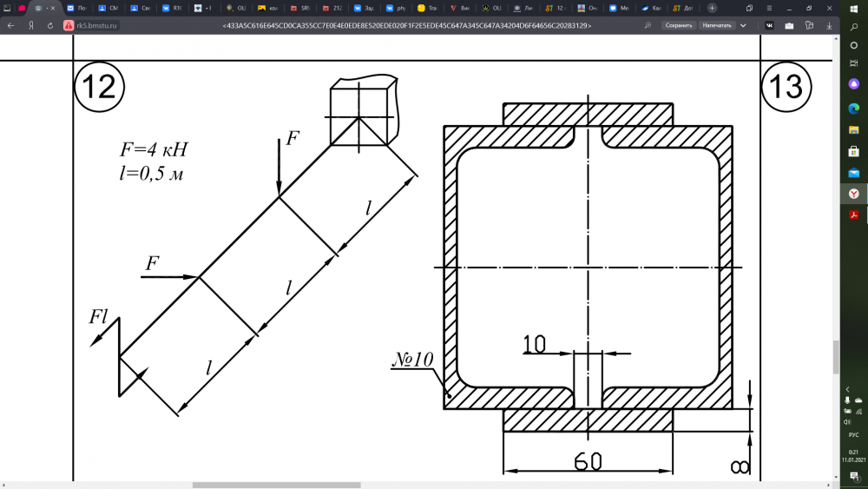Switch to the '212' tab
The width and height of the screenshot is (868, 489).
(x=332, y=9)
